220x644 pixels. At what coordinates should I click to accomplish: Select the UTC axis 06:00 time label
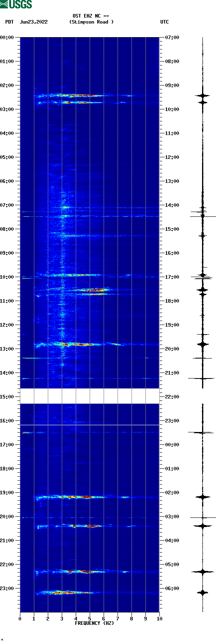pyautogui.click(x=172, y=589)
